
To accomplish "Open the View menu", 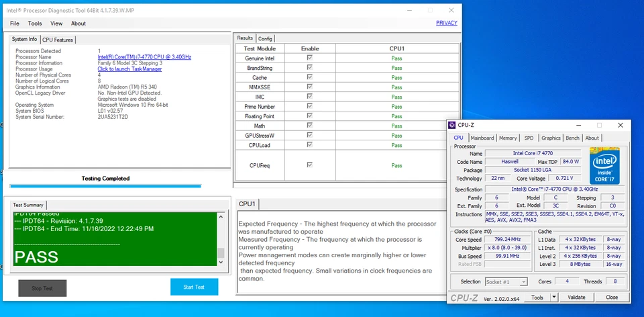I will coord(56,24).
